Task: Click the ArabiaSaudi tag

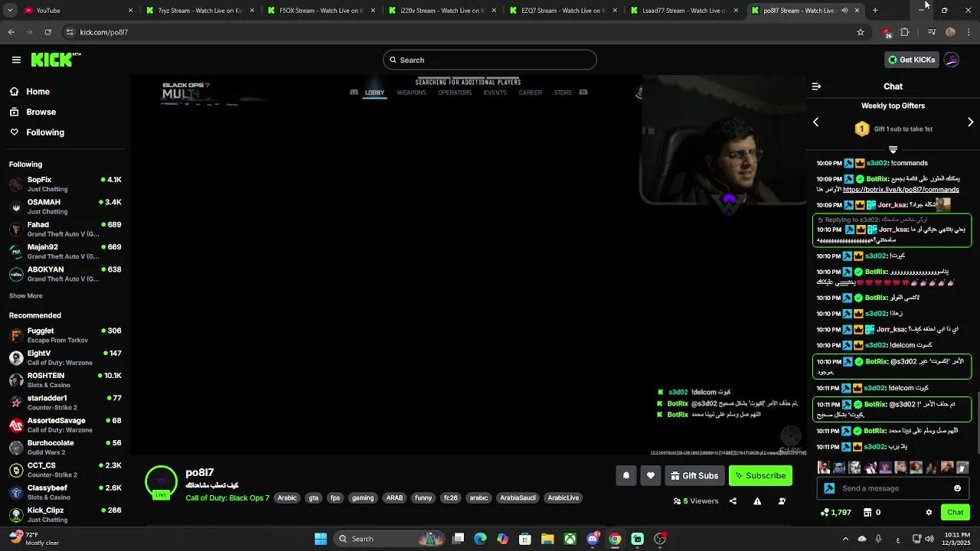Action: pyautogui.click(x=518, y=498)
